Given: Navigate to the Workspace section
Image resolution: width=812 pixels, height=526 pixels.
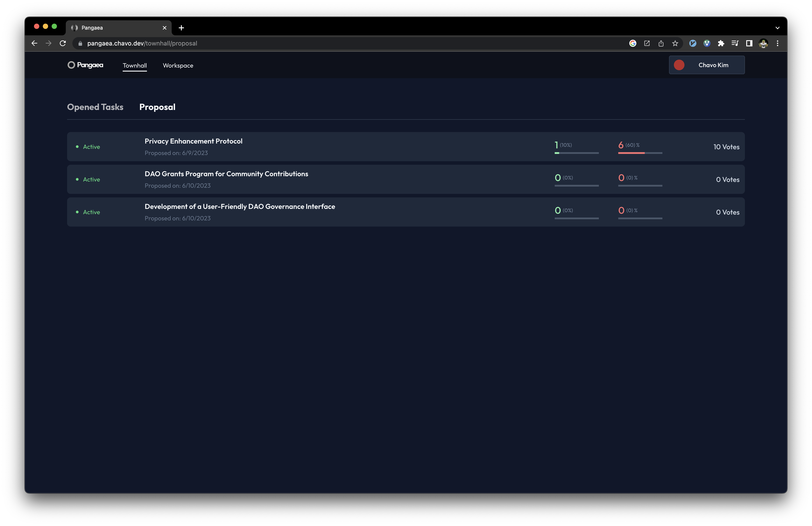Looking at the screenshot, I should pos(178,65).
